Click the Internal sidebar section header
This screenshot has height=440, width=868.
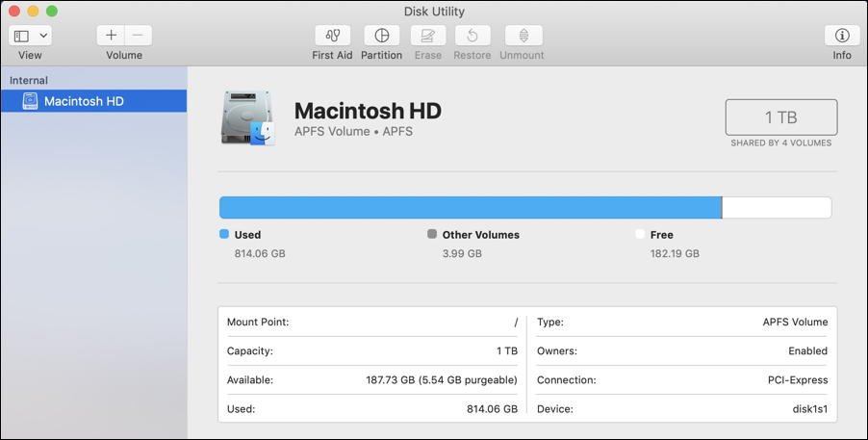pyautogui.click(x=28, y=80)
